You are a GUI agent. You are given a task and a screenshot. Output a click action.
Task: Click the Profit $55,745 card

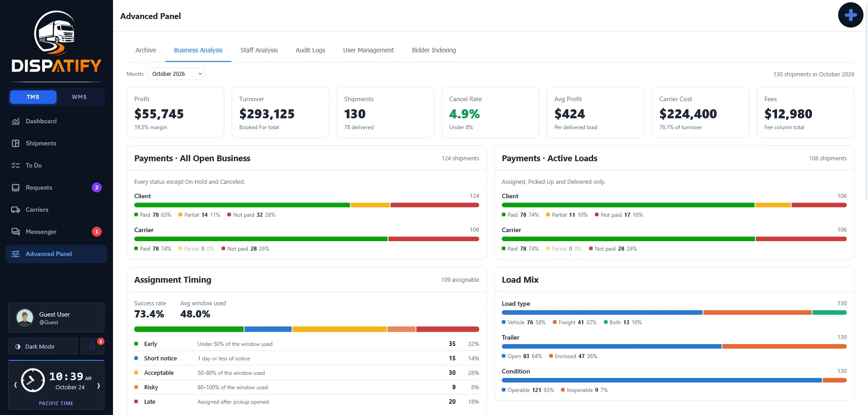point(175,112)
